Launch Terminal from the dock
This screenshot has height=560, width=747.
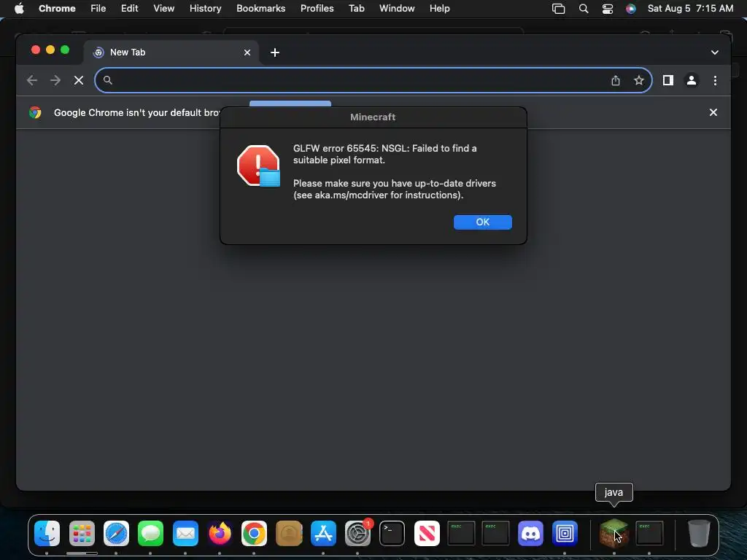pyautogui.click(x=392, y=533)
